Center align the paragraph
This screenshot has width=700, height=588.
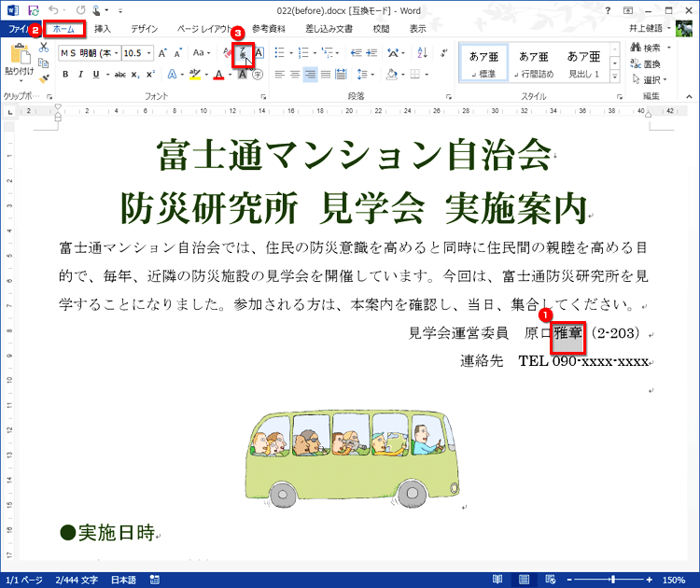pos(295,75)
